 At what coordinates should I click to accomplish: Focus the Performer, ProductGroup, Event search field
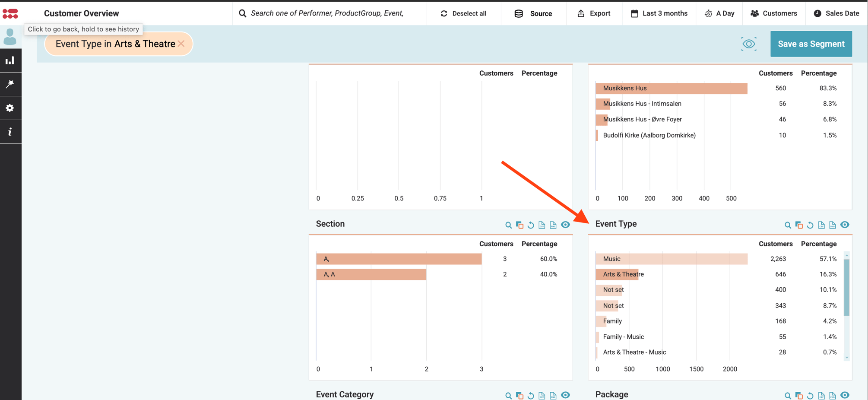[329, 13]
